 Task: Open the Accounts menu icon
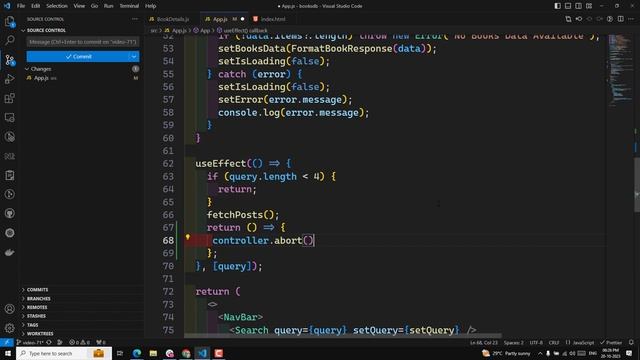pyautogui.click(x=9, y=309)
